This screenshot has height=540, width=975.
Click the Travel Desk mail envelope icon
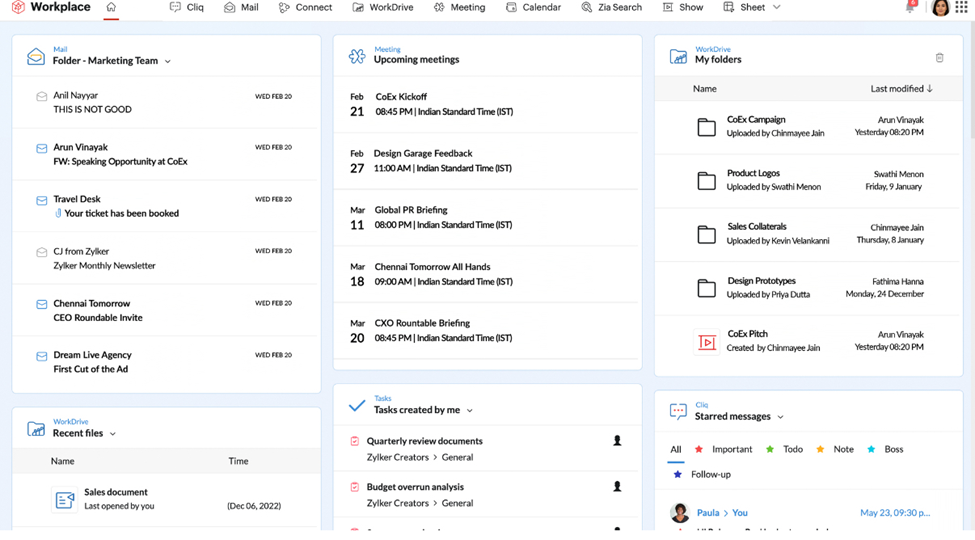point(42,200)
